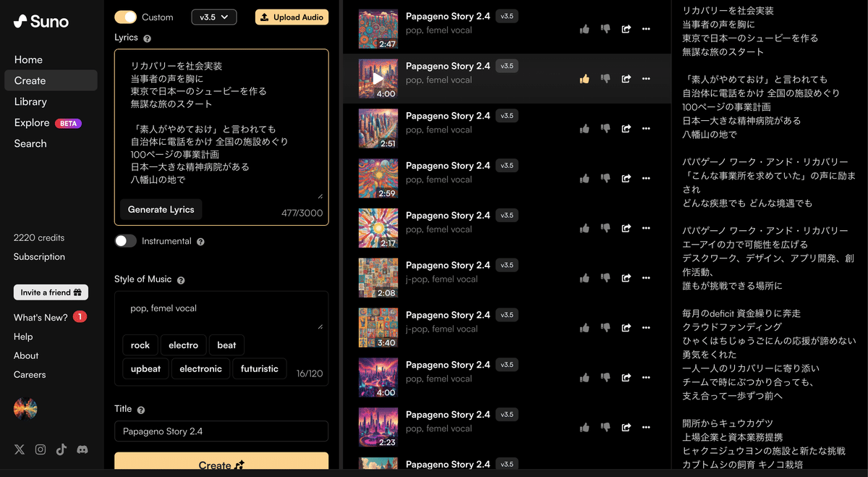Open Suno's X (Twitter) page
The height and width of the screenshot is (477, 868).
point(20,449)
